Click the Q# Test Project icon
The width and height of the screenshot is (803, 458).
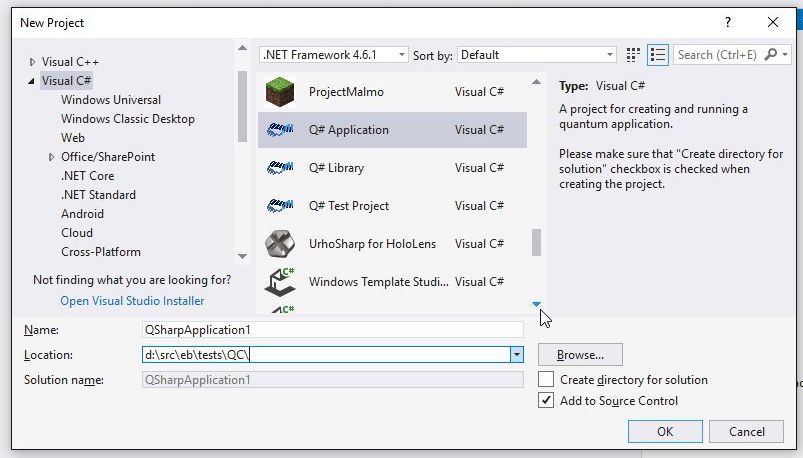pos(279,206)
